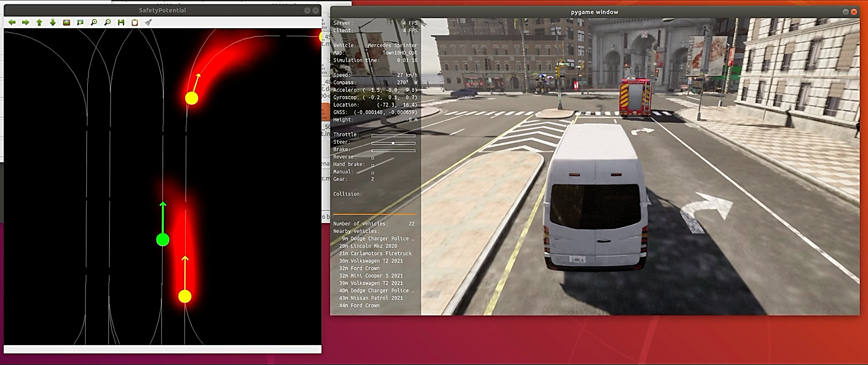Click the Brake indicator bar

[393, 151]
